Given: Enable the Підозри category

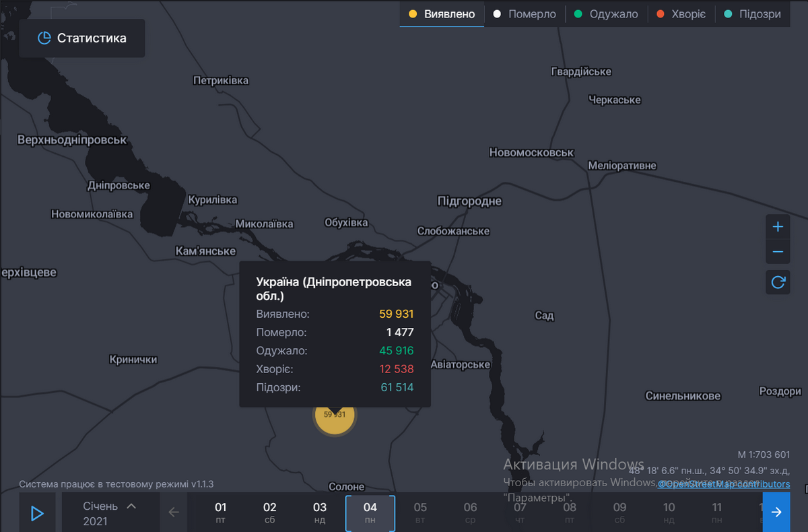Looking at the screenshot, I should [x=752, y=14].
